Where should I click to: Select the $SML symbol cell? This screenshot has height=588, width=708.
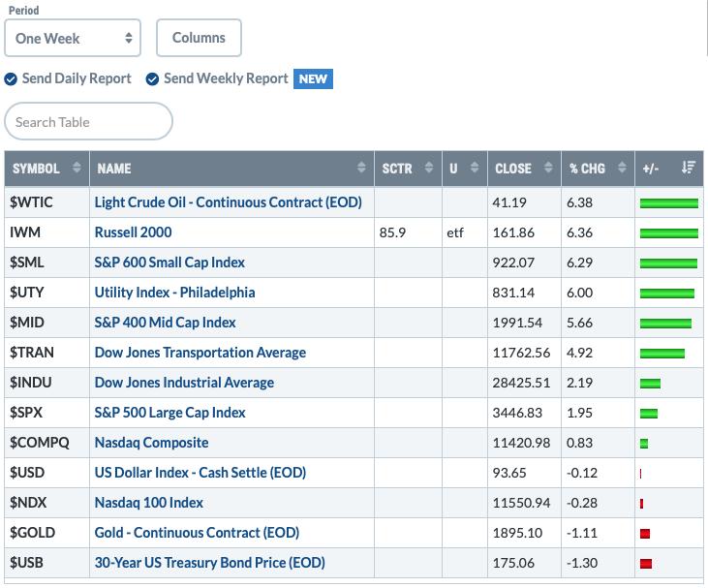point(46,263)
